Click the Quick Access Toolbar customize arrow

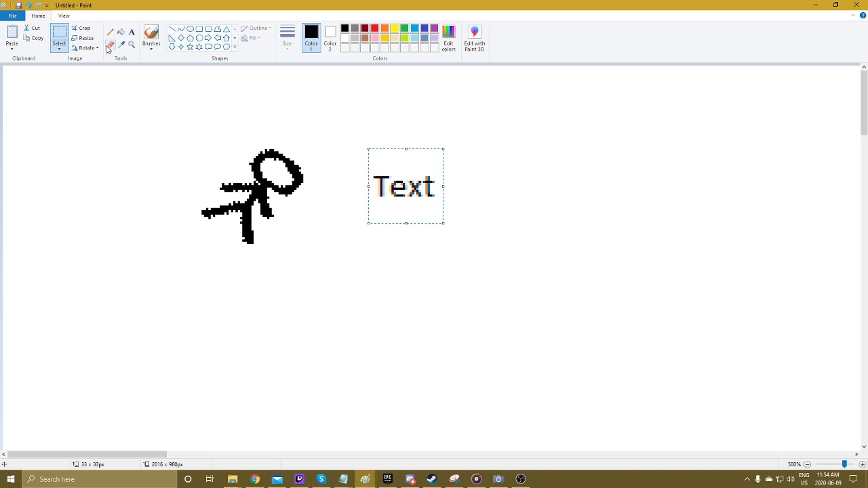[x=46, y=5]
